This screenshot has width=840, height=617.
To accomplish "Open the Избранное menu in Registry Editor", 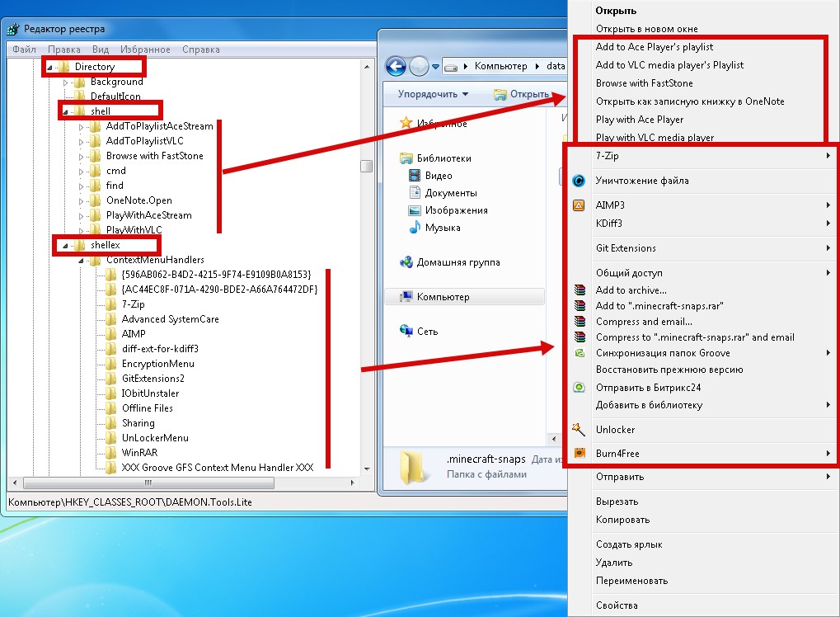I will tap(145, 49).
